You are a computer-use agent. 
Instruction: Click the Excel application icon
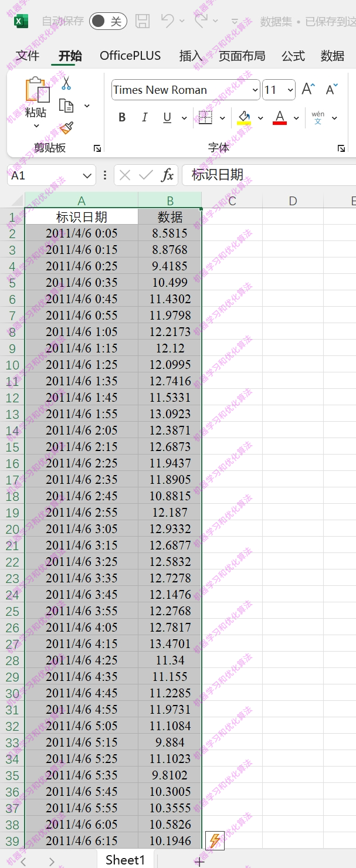pos(21,21)
